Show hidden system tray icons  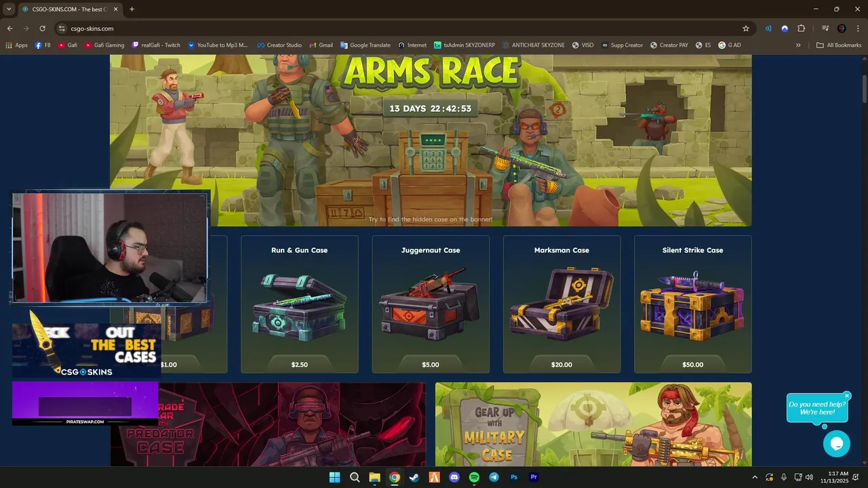755,477
